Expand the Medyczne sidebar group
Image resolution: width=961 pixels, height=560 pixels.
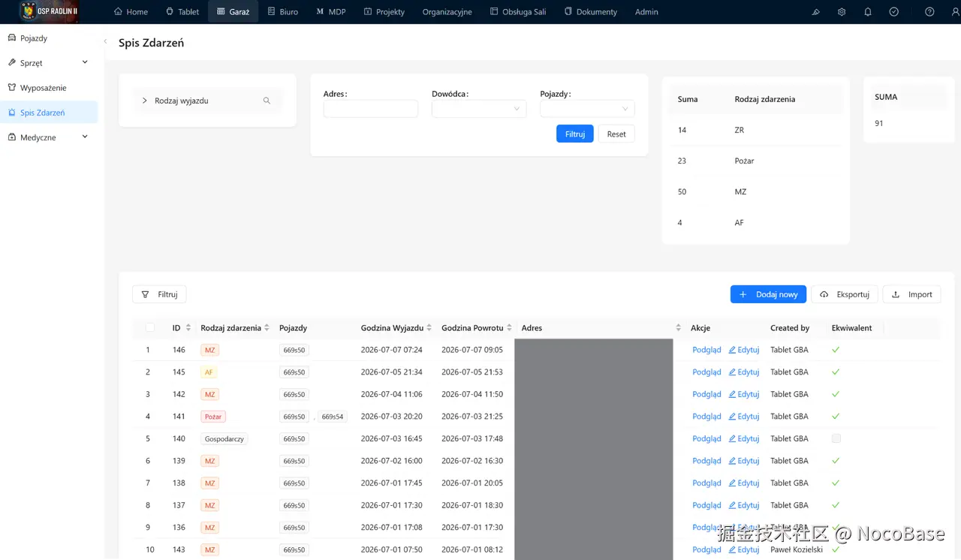[49, 137]
